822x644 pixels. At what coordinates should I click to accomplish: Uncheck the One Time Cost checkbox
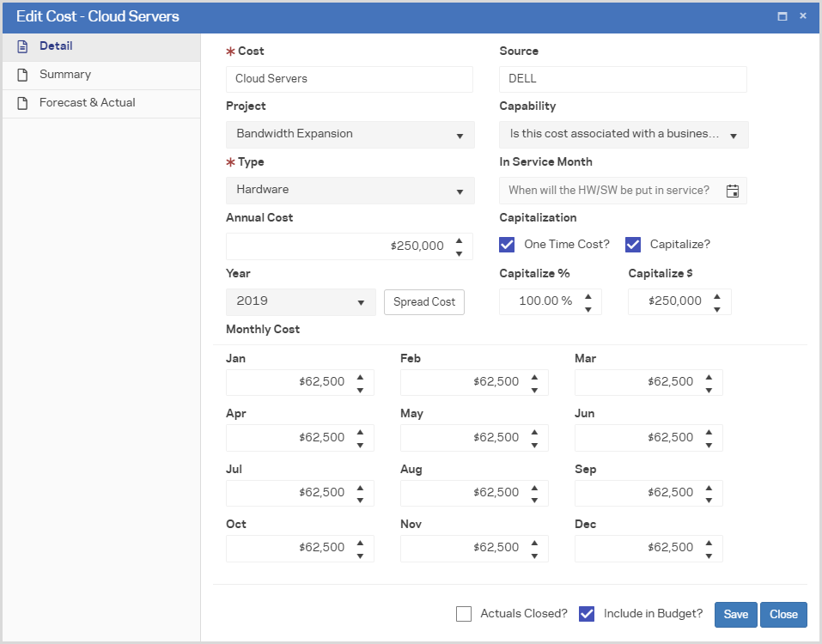[507, 245]
